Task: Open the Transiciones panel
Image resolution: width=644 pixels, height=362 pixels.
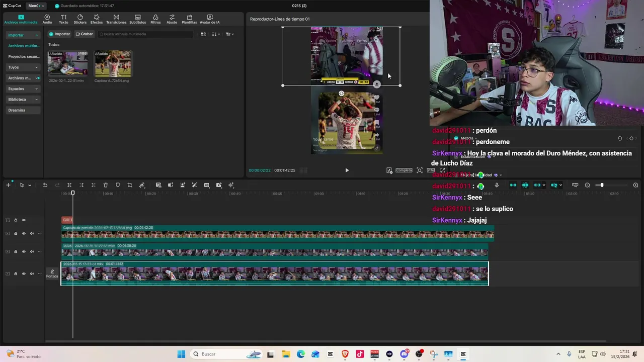Action: pos(116,19)
